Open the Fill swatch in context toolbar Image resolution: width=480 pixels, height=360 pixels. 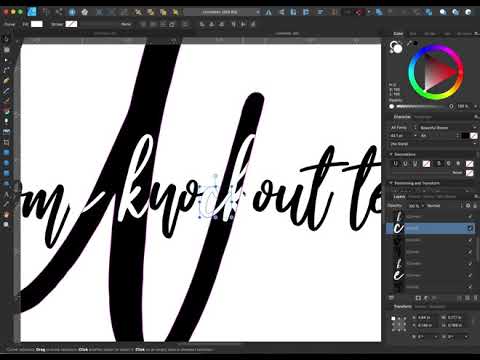(37, 24)
